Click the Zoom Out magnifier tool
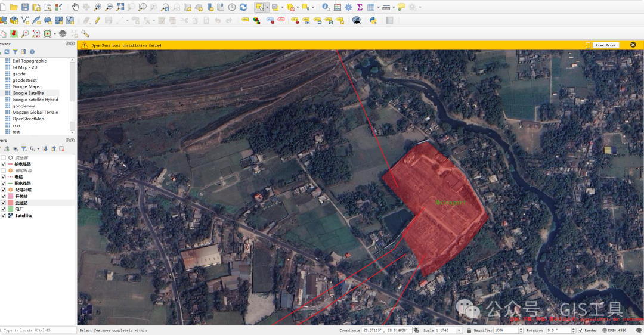 click(109, 7)
